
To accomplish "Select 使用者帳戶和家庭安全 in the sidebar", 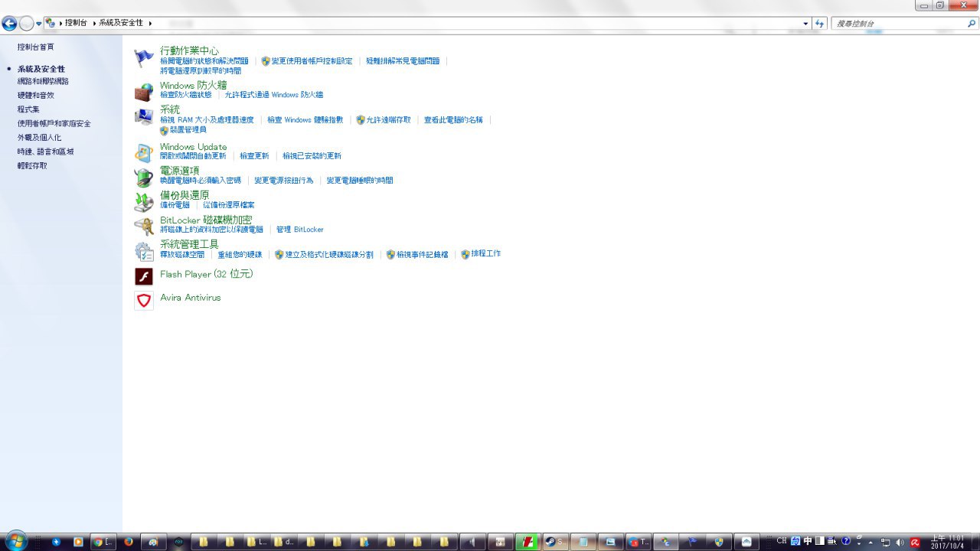I will (x=54, y=123).
